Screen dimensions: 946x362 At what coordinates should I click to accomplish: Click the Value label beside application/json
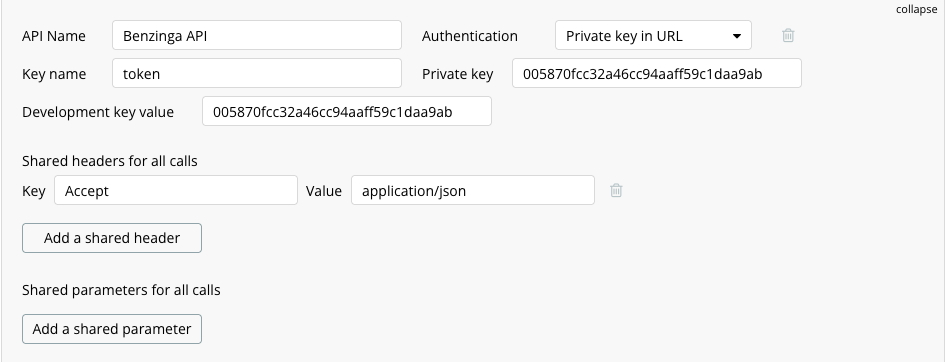(x=323, y=191)
